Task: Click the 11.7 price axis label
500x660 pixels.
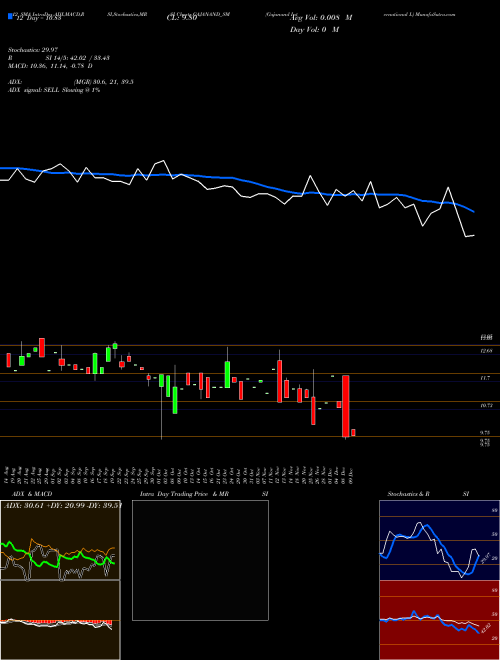Action: coord(485,378)
